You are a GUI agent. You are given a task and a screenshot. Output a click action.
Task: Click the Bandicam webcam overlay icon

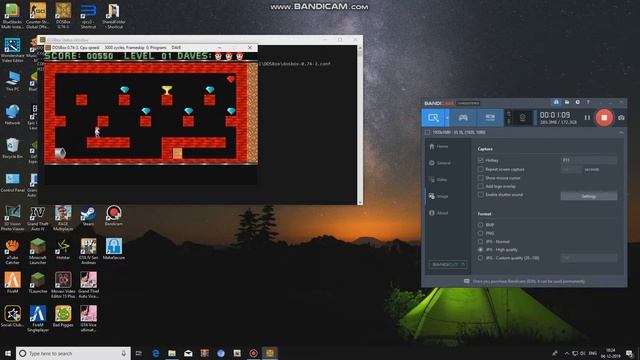pyautogui.click(x=522, y=118)
